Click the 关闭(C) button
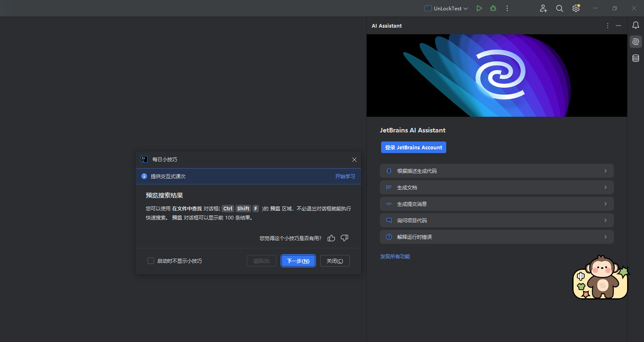 pos(335,261)
